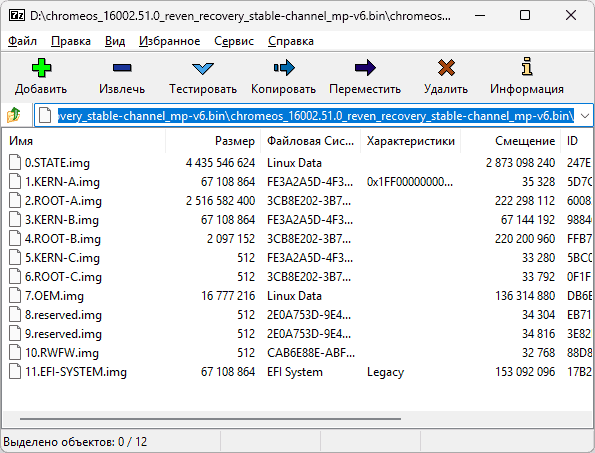Sort by the Имя column header

pyautogui.click(x=84, y=141)
